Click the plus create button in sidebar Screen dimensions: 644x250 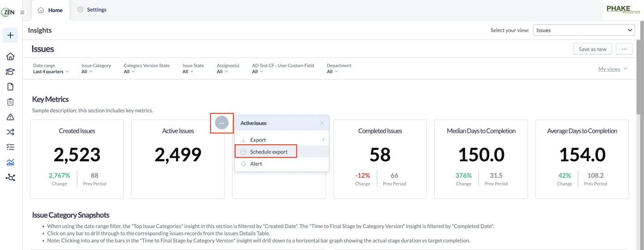[x=10, y=35]
